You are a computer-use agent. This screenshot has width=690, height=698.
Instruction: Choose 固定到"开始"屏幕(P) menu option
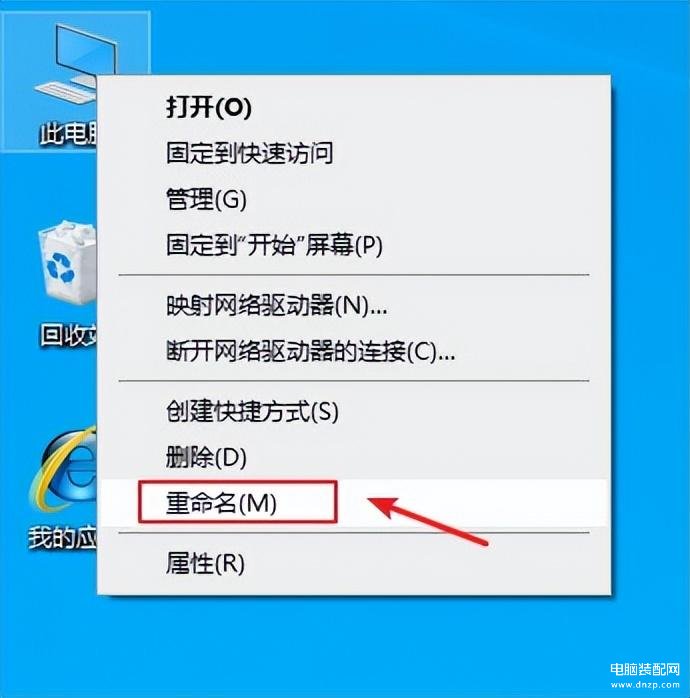point(274,245)
